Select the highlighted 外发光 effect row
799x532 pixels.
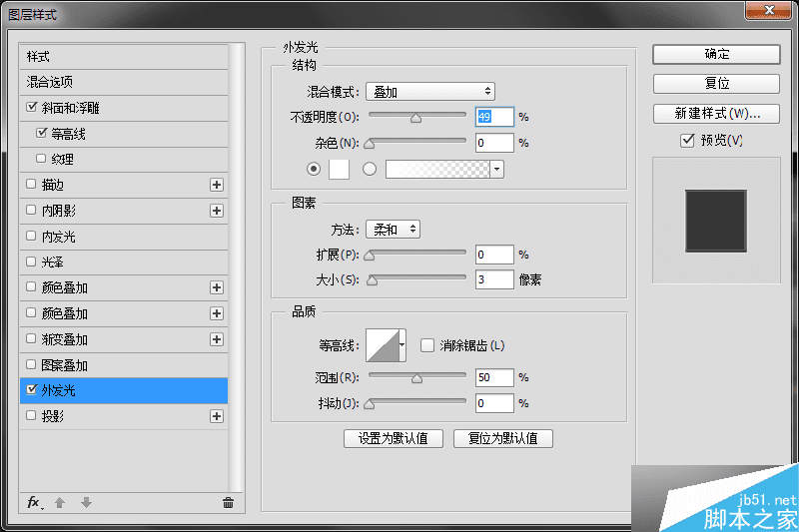point(123,390)
